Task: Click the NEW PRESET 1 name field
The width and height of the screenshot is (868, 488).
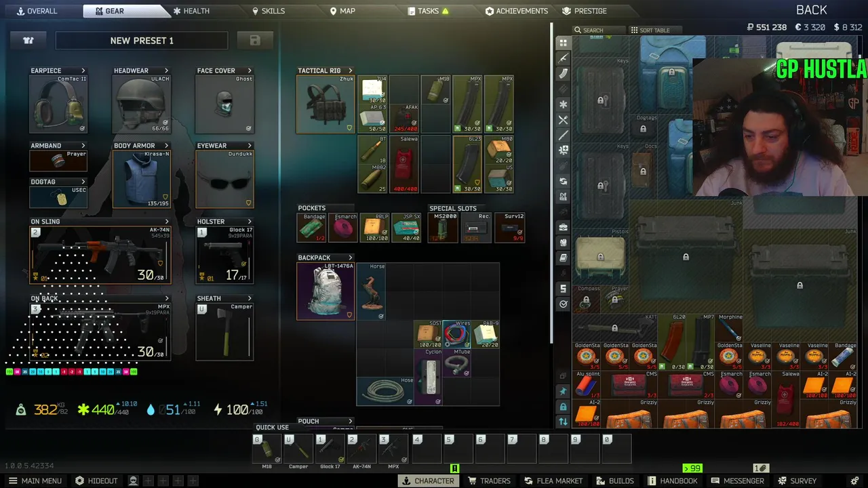Action: pyautogui.click(x=142, y=41)
